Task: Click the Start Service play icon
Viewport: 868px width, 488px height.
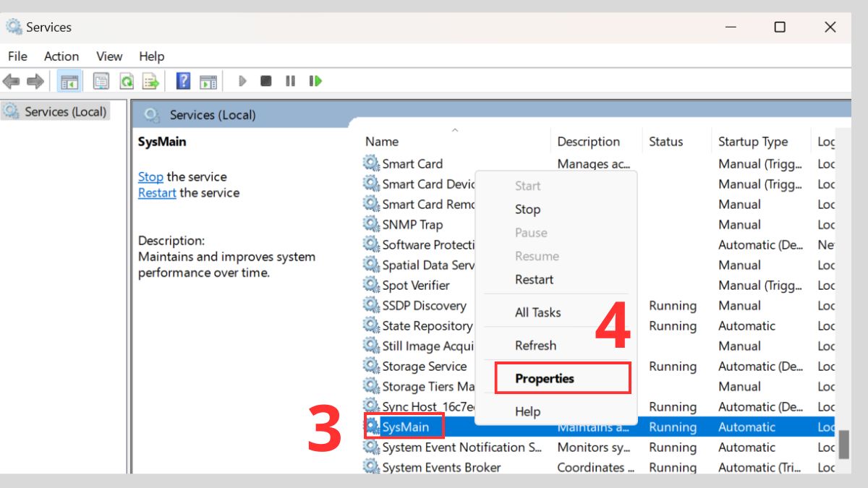Action: coord(242,81)
